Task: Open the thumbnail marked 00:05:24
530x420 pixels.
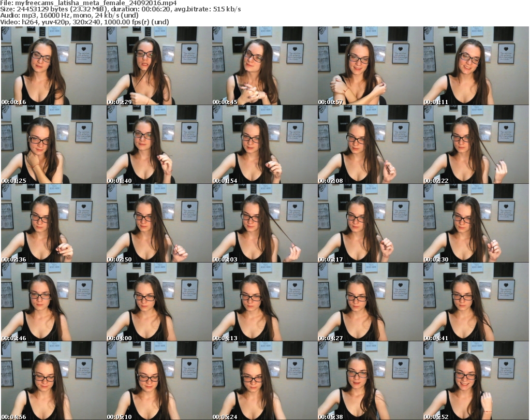Action: (264, 381)
